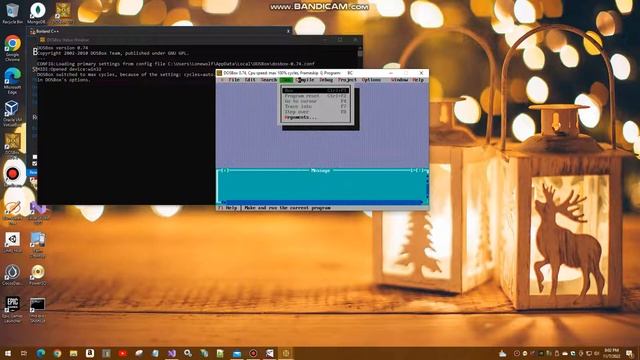This screenshot has width=640, height=360.
Task: Open the Window menu in Borland C++
Action: 399,80
